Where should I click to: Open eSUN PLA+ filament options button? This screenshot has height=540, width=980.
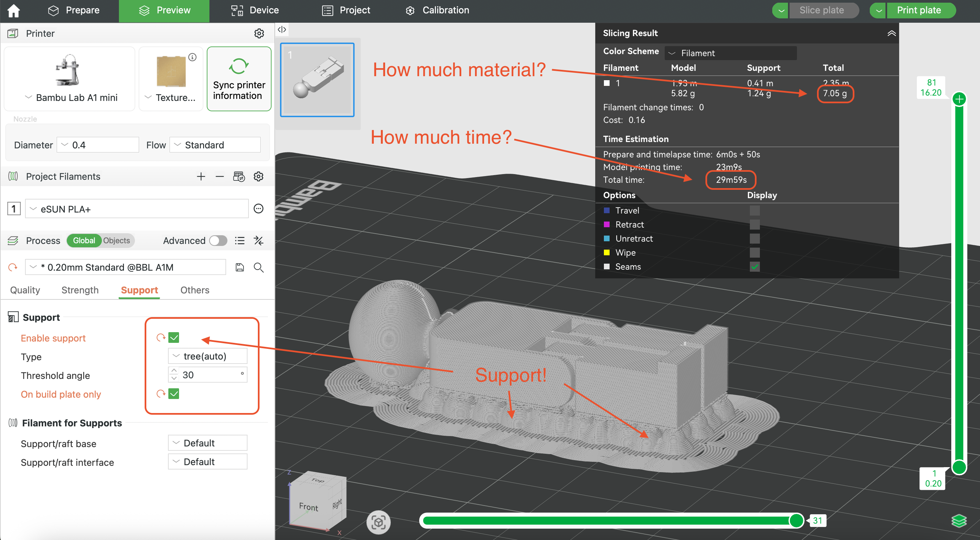pos(259,209)
